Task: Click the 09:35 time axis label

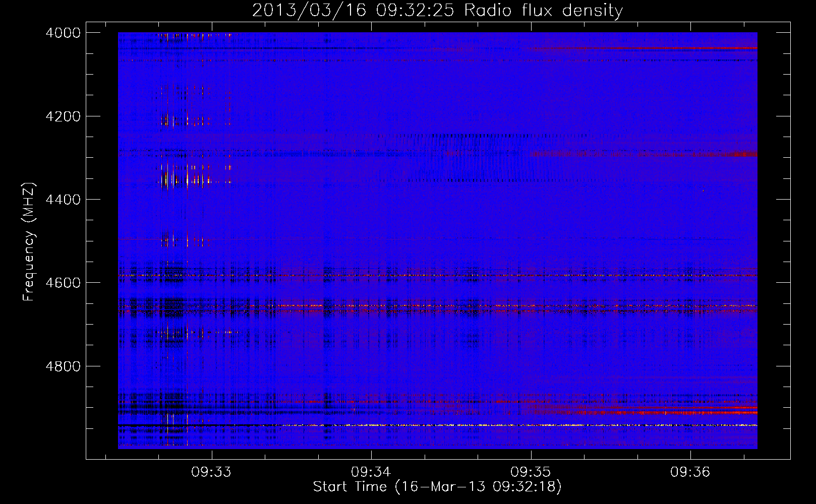Action: tap(531, 472)
